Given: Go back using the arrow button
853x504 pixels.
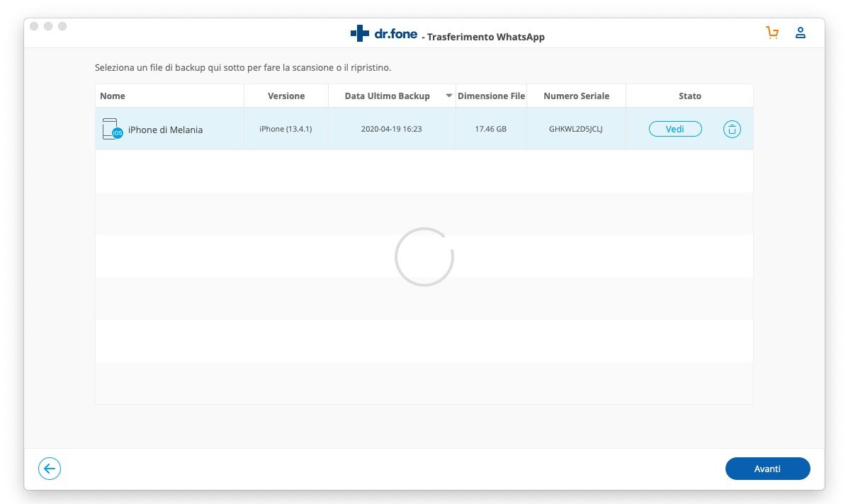Looking at the screenshot, I should click(x=50, y=469).
